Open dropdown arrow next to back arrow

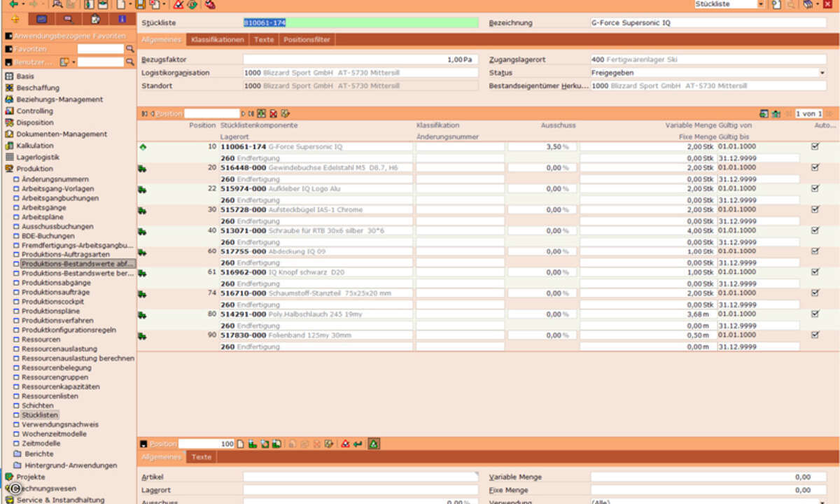[x=23, y=4]
